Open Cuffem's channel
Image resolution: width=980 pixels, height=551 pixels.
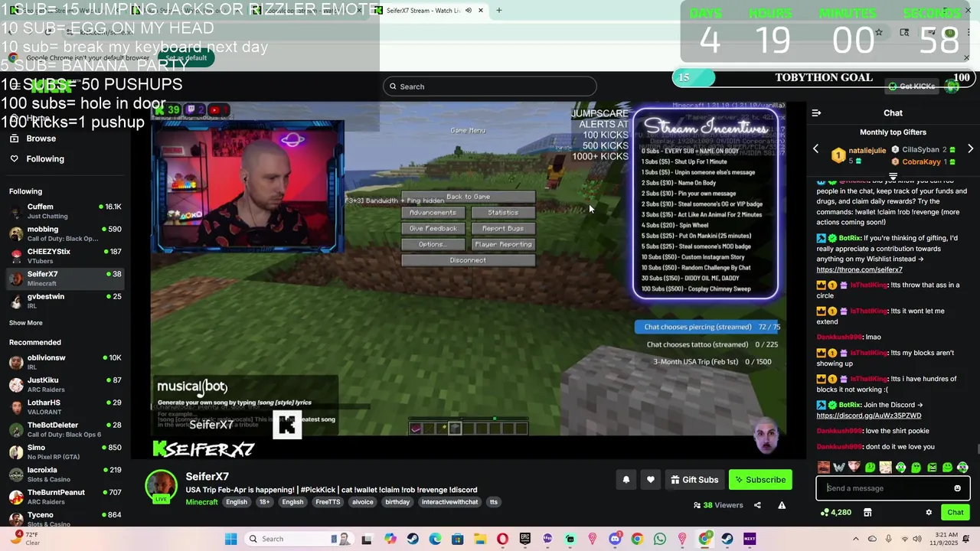65,211
